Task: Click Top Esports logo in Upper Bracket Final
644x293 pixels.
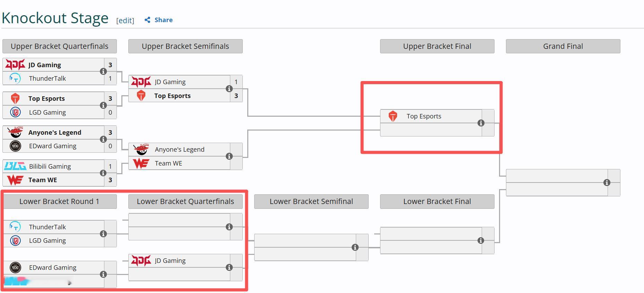Action: [x=393, y=116]
